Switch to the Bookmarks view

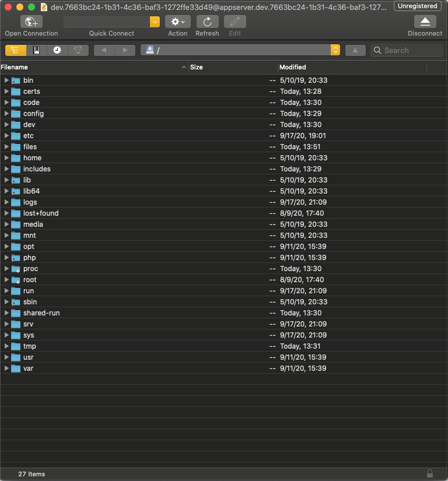(x=37, y=50)
